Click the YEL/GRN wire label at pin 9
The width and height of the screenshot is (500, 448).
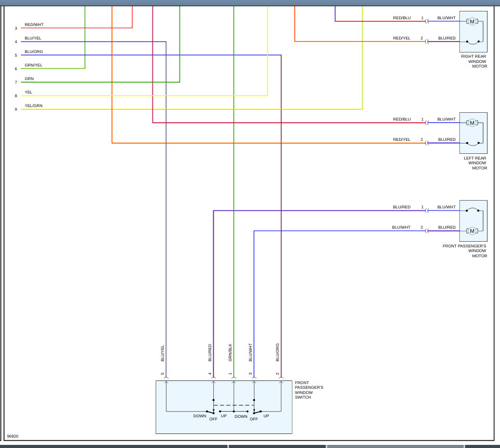[33, 106]
